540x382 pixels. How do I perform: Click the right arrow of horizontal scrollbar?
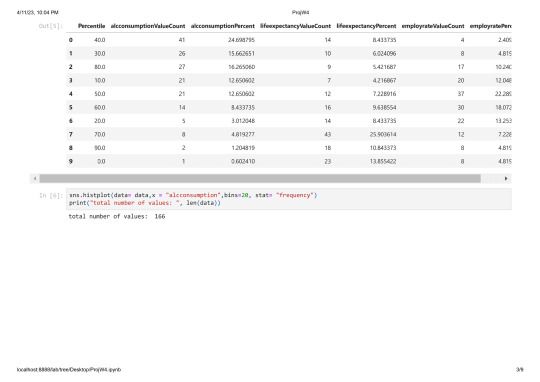point(506,178)
